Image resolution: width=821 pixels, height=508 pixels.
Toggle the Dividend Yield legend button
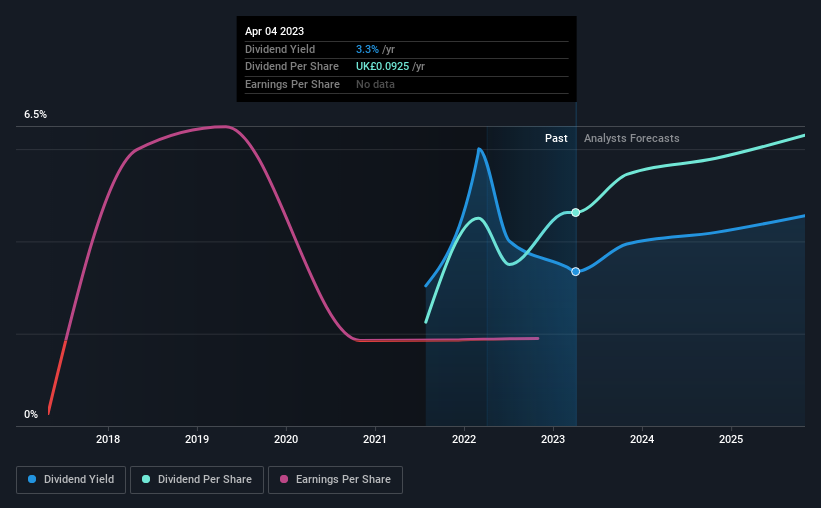click(x=71, y=480)
